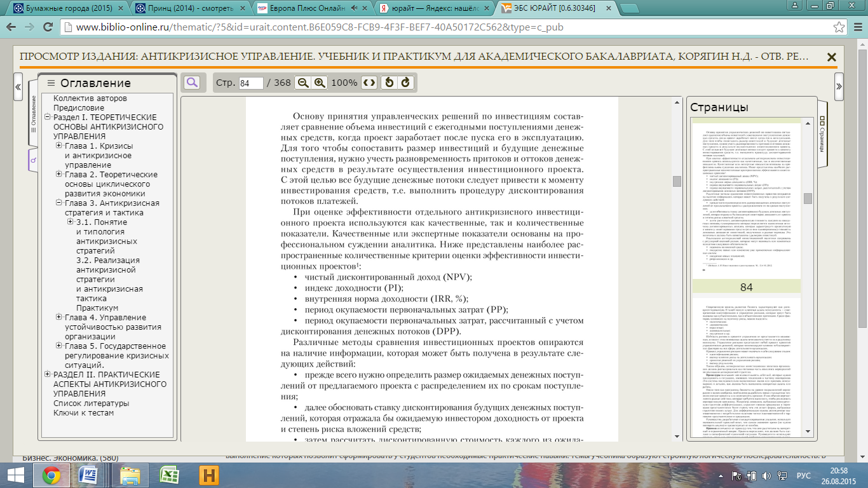Rotate page counterclockwise
This screenshot has height=488, width=868.
[x=390, y=83]
